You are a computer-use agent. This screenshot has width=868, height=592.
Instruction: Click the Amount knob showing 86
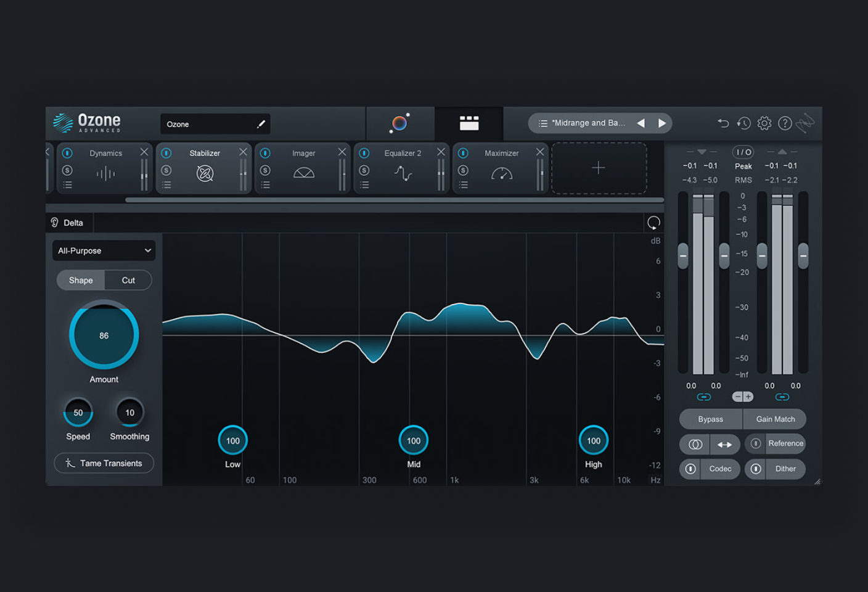coord(104,335)
